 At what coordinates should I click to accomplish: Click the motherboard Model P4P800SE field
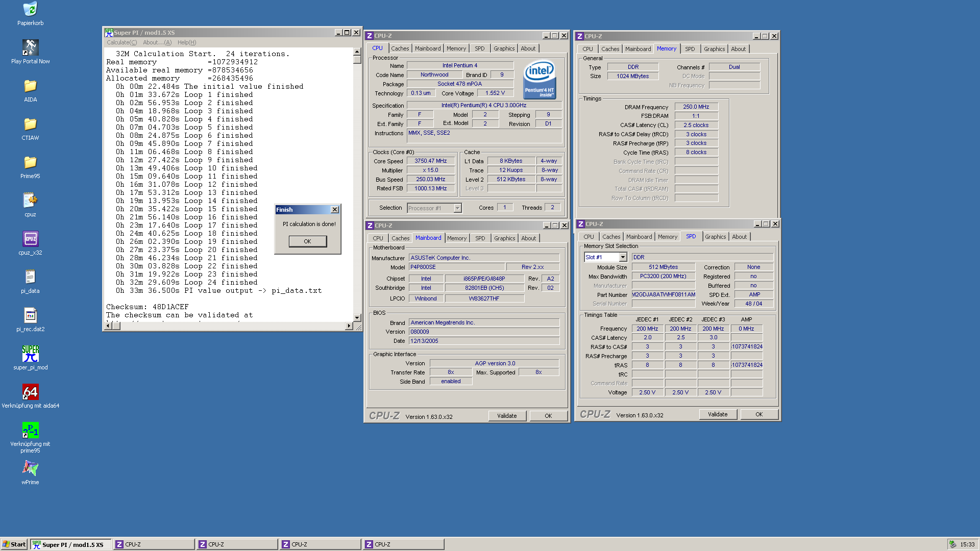[x=456, y=267]
